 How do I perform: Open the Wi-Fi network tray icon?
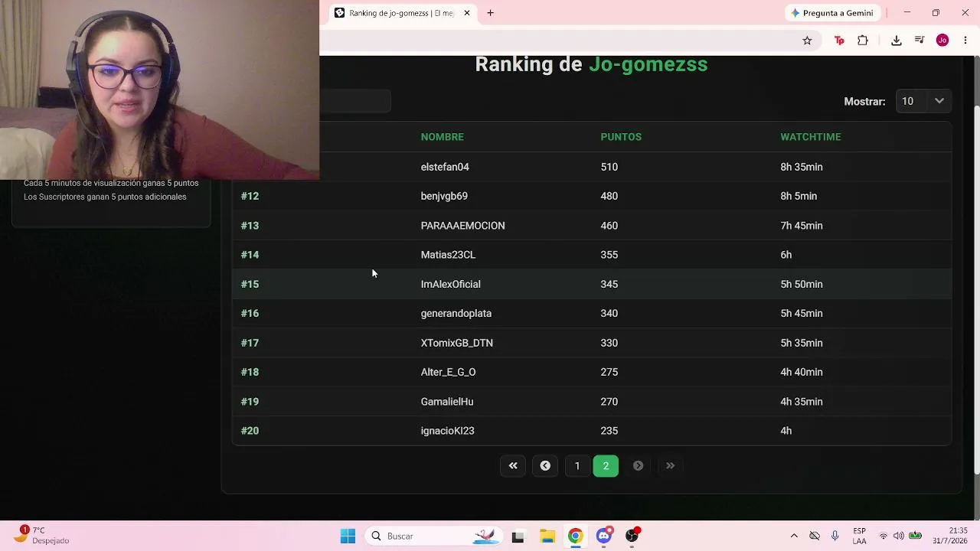coord(884,536)
